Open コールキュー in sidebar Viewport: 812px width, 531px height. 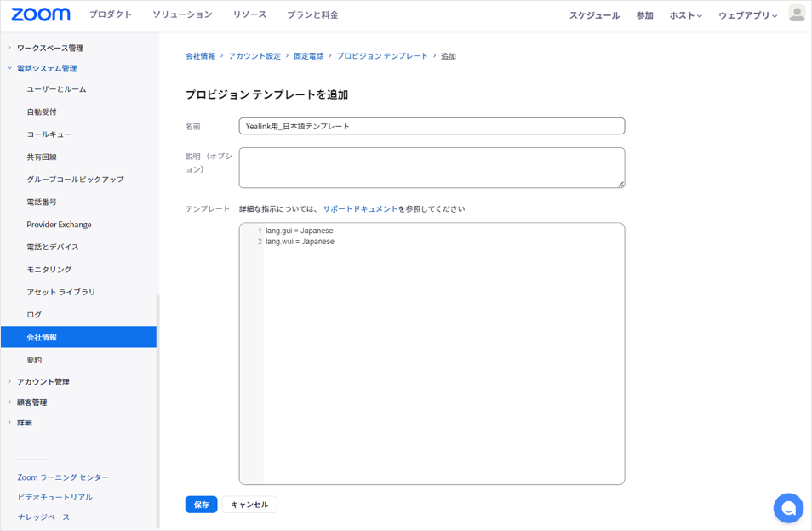[x=49, y=134]
